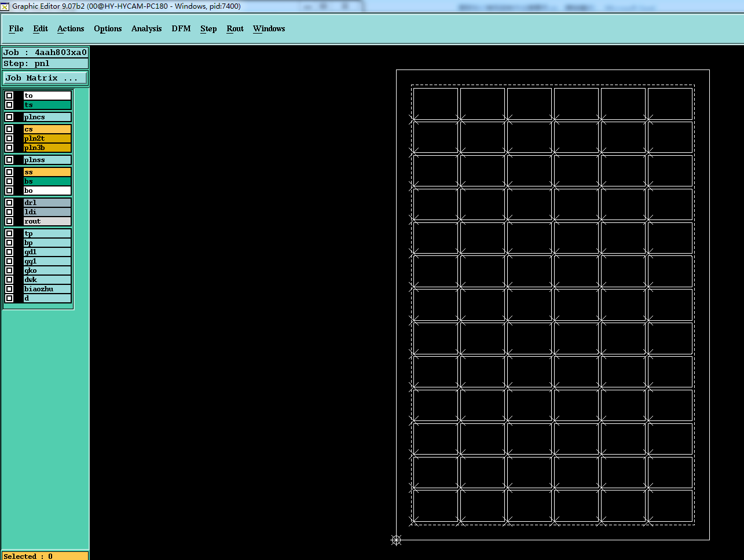744x560 pixels.
Task: Check the gd1 layer checkbox
Action: [9, 252]
